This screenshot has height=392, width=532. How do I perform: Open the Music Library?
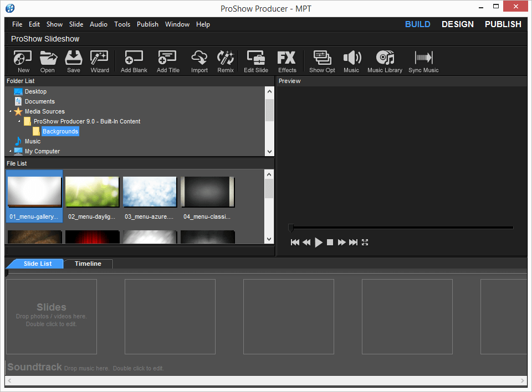point(385,61)
